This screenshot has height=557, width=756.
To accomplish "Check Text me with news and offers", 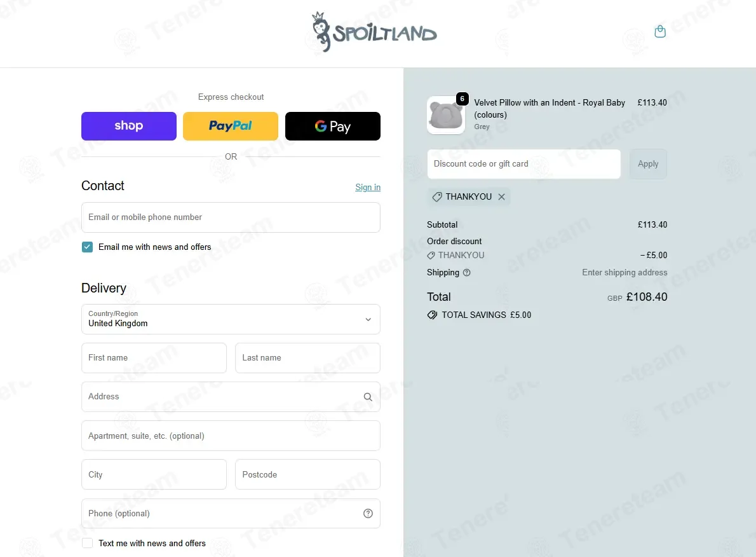I will 87,543.
